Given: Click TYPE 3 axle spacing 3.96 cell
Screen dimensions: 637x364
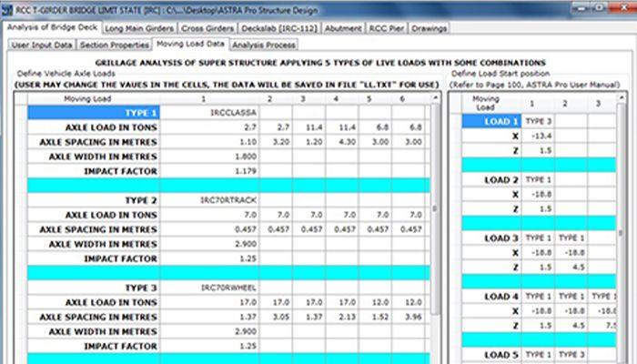Looking at the screenshot, I should [x=409, y=317].
